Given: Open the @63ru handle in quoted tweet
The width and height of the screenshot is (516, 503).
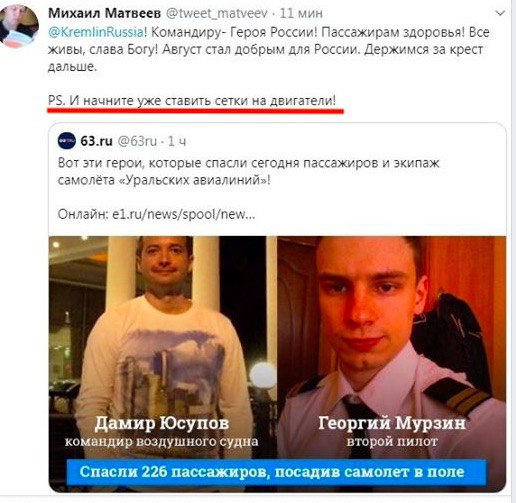Looking at the screenshot, I should click(137, 141).
